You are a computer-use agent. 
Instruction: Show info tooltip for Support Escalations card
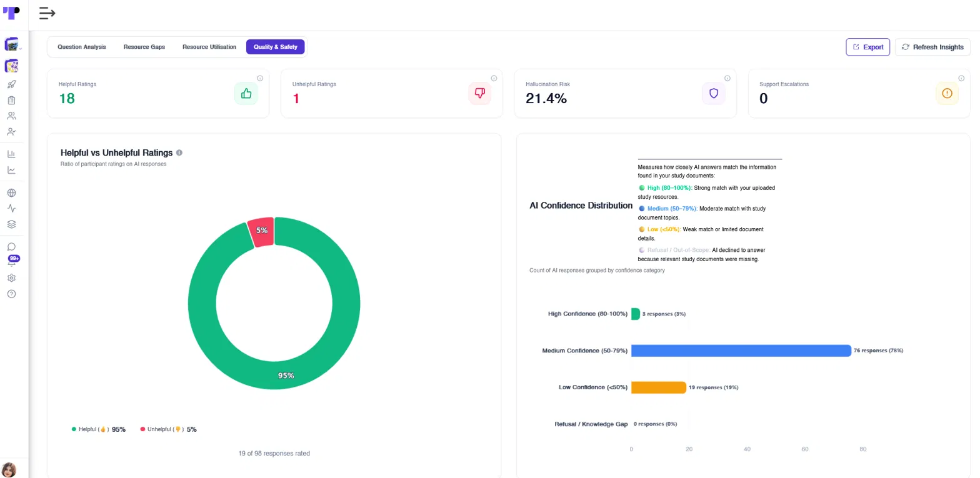pos(961,78)
